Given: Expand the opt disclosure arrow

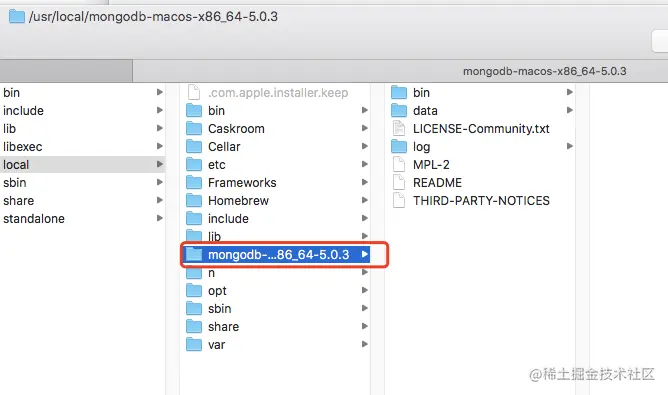Looking at the screenshot, I should point(365,290).
